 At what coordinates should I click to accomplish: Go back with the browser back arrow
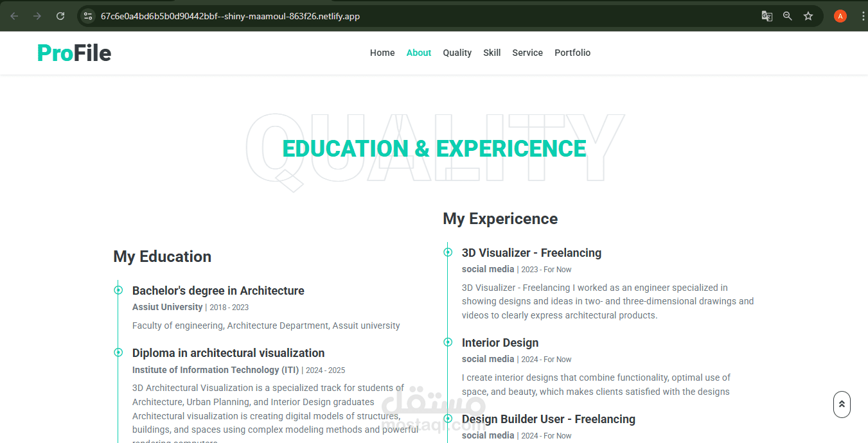pyautogui.click(x=15, y=16)
